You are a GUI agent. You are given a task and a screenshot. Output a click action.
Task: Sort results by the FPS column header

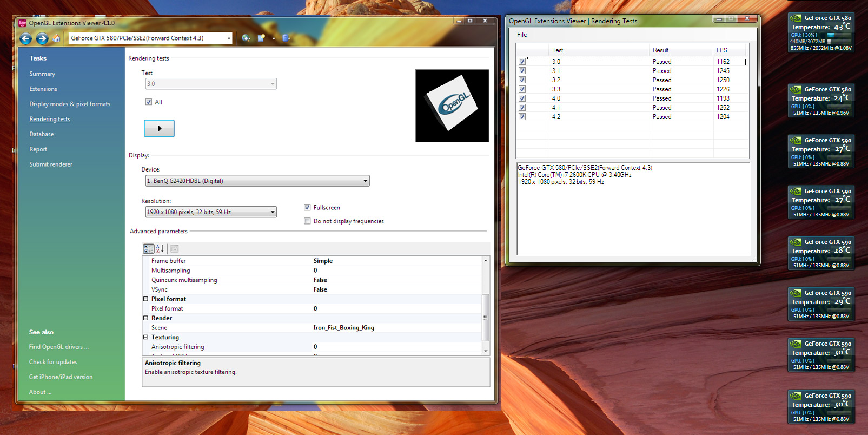click(x=731, y=50)
